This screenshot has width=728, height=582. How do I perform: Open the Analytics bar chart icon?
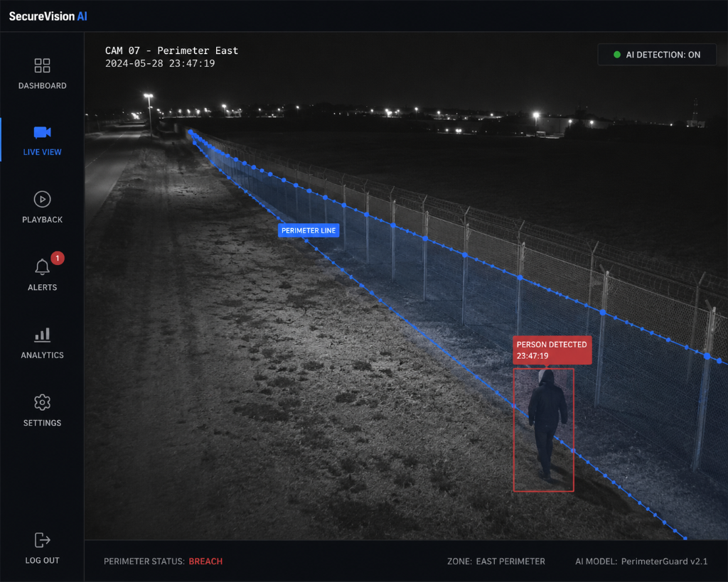42,335
